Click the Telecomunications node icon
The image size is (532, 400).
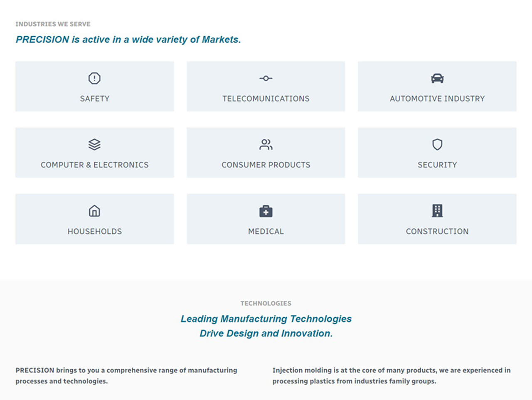[x=266, y=78]
